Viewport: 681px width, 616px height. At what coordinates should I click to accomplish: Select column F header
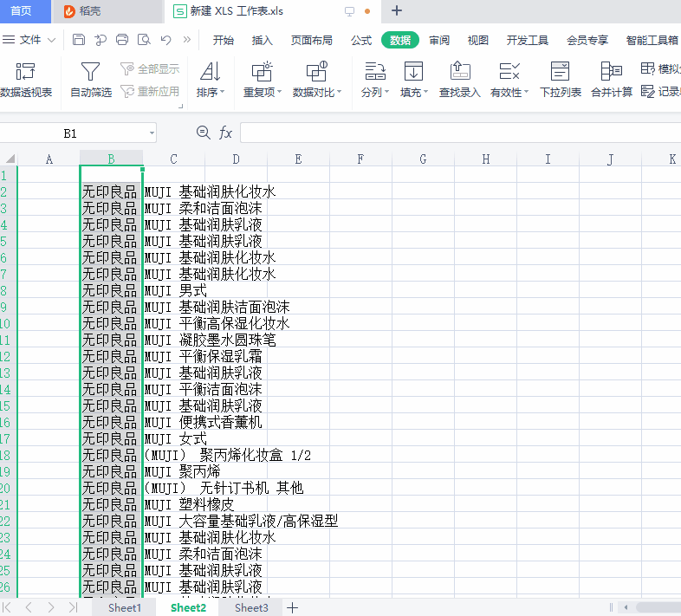click(360, 159)
